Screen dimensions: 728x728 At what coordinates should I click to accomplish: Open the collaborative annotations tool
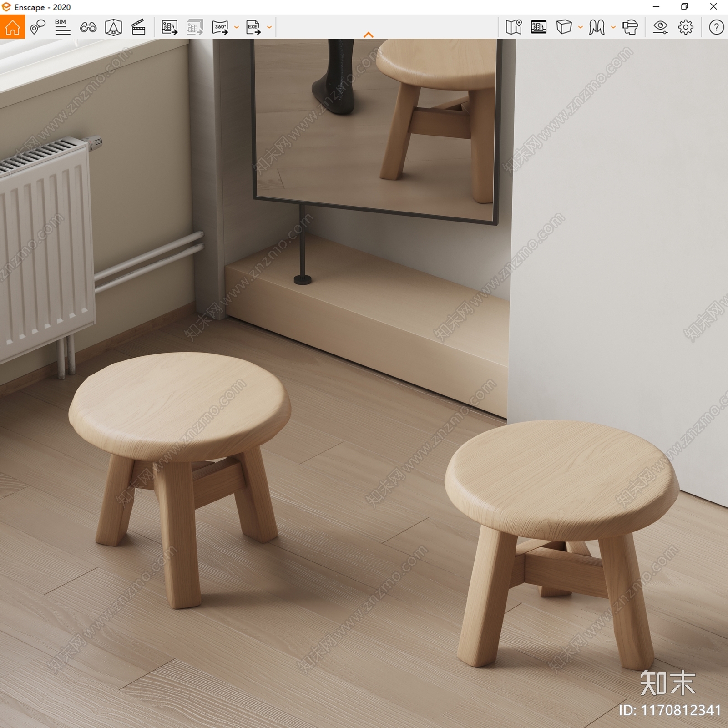pos(38,27)
